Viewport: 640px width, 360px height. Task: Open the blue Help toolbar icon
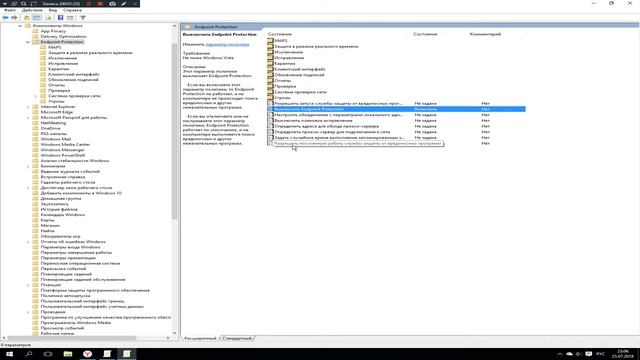[60, 18]
